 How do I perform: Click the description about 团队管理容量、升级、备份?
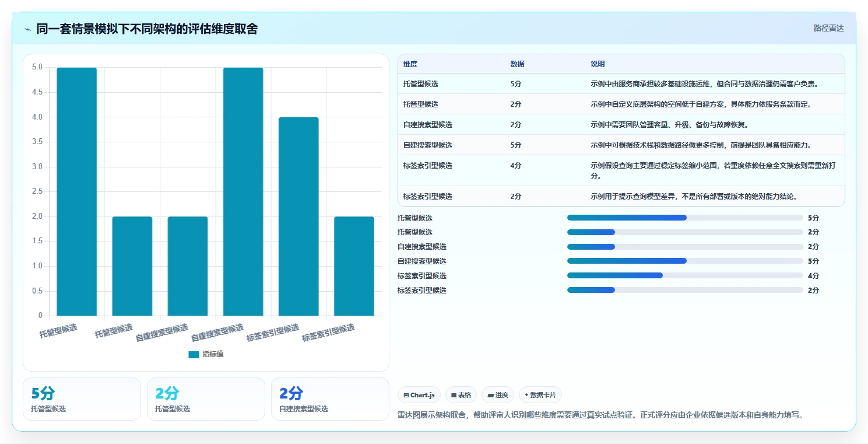click(x=669, y=125)
